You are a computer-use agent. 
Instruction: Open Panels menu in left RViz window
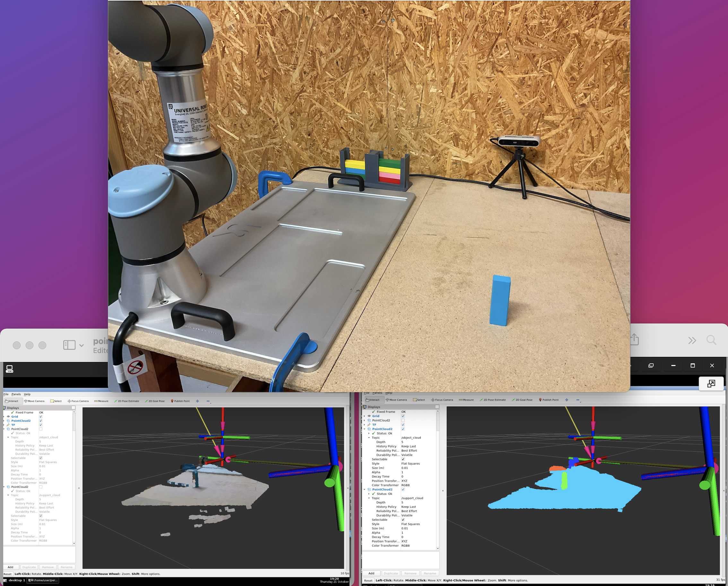tap(16, 394)
